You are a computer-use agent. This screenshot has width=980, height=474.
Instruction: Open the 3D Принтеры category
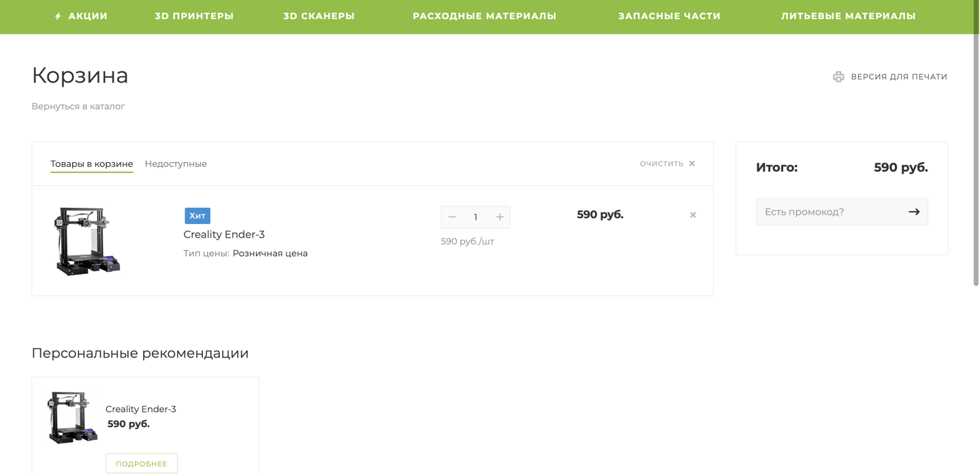(194, 16)
